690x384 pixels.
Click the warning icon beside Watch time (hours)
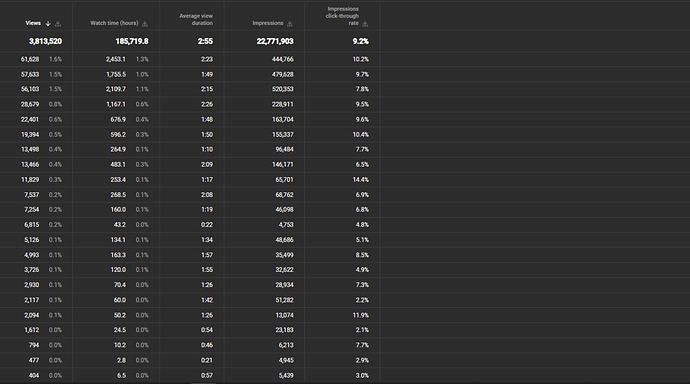pos(145,24)
